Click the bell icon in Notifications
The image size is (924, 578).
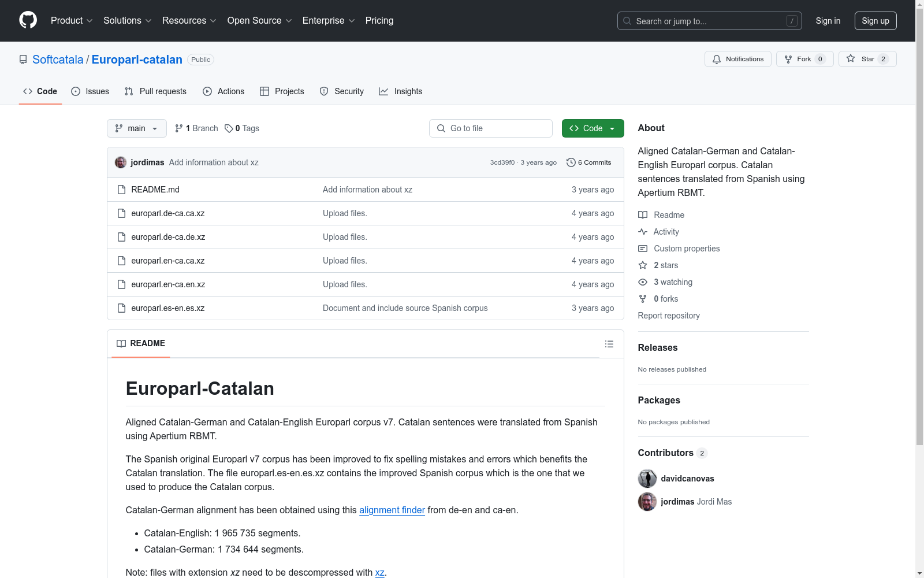(717, 59)
